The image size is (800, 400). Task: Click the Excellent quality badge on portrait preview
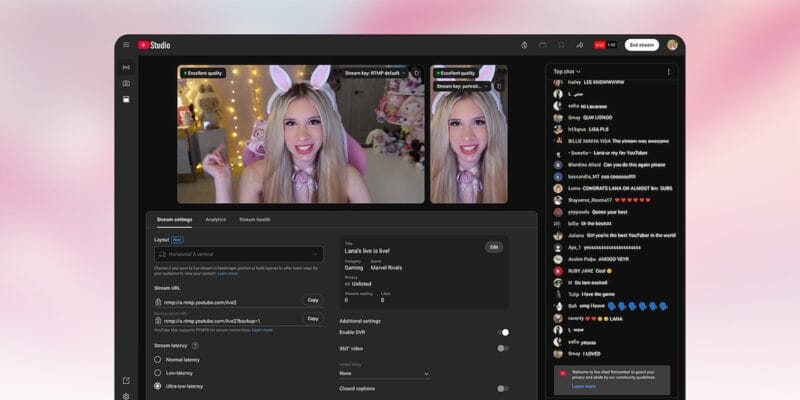pos(457,73)
